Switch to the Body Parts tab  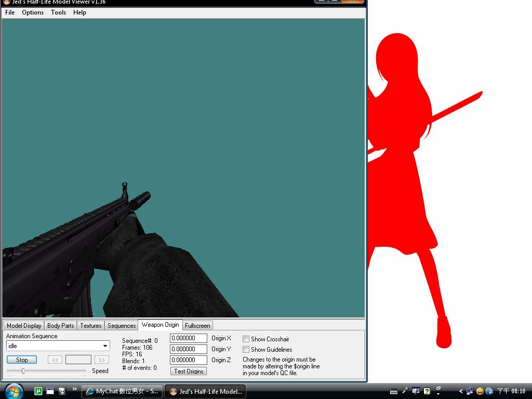pyautogui.click(x=60, y=325)
